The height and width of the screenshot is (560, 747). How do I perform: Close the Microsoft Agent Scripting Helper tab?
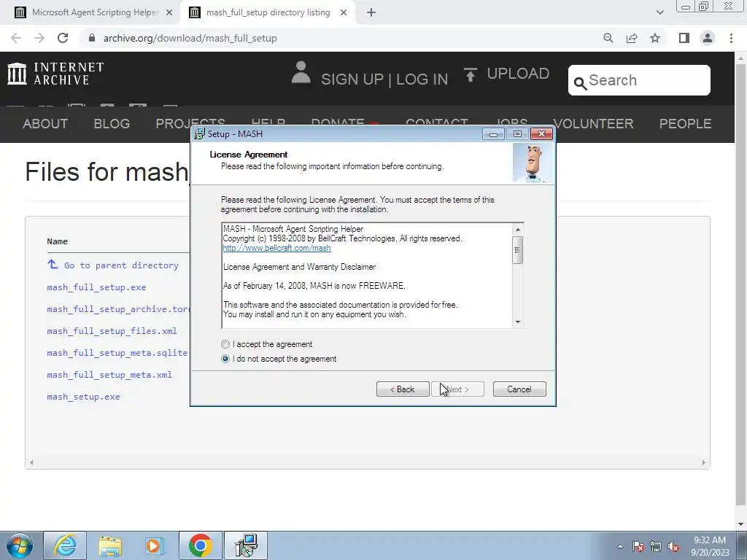[169, 13]
